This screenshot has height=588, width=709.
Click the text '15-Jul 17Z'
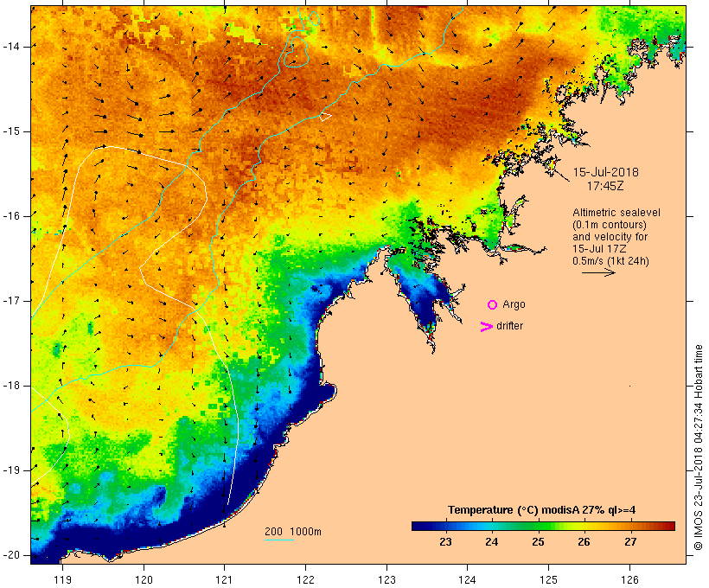point(598,249)
